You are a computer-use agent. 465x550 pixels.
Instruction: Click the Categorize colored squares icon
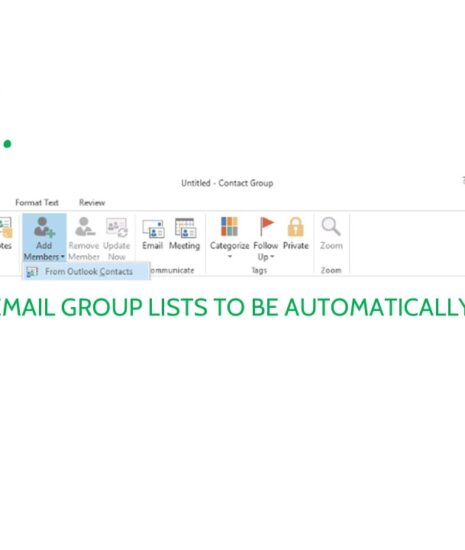pyautogui.click(x=229, y=226)
